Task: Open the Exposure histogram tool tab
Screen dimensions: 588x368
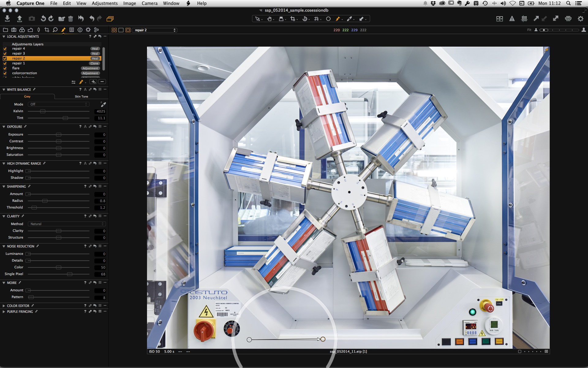Action: click(30, 30)
